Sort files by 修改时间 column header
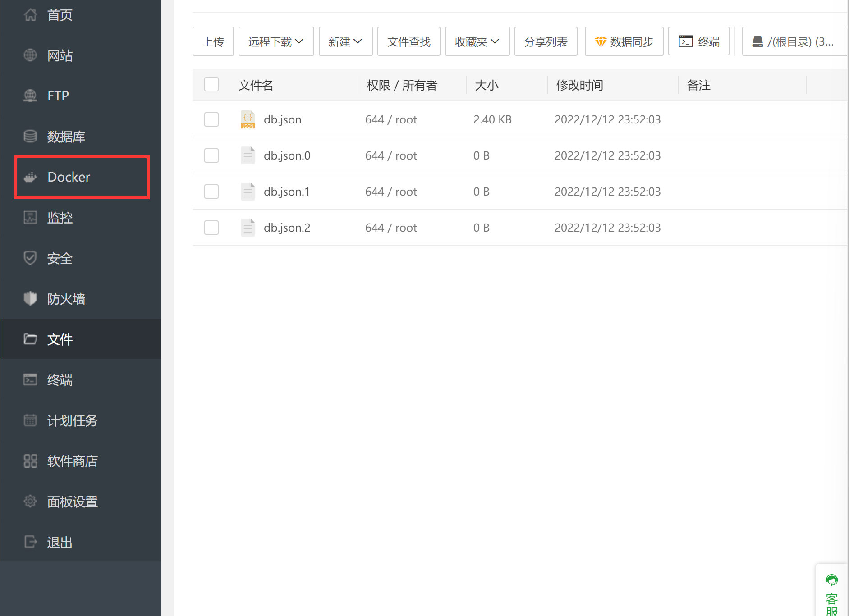This screenshot has height=616, width=849. click(579, 85)
